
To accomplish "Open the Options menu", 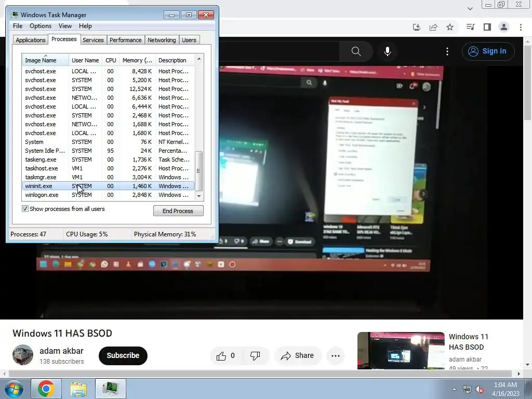I will 41,26.
